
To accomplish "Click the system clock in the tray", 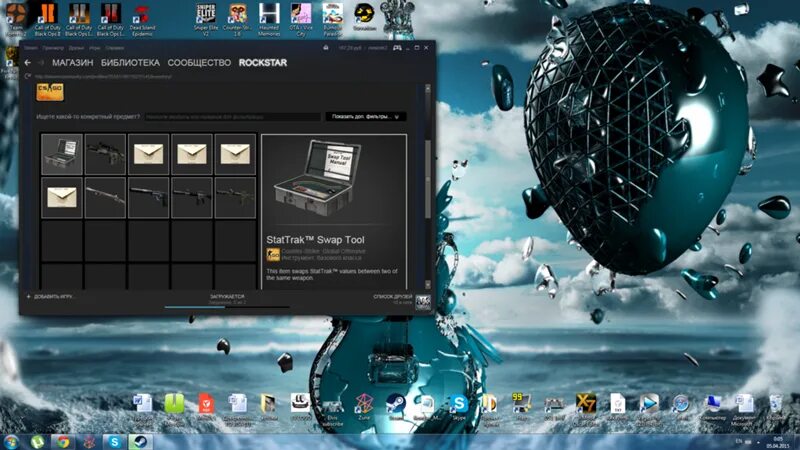I will pos(779,442).
